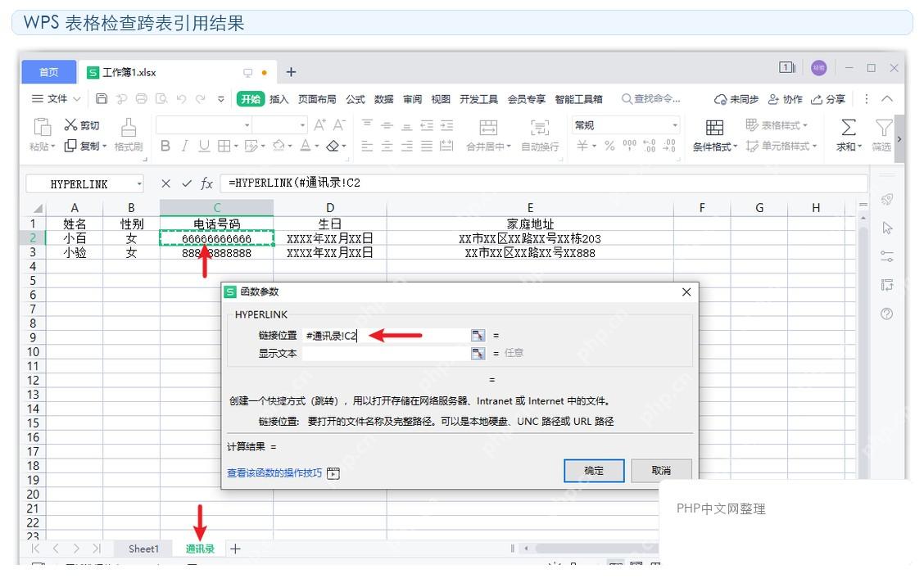The image size is (924, 583).
Task: Click 取消 in the function dialog
Action: click(661, 471)
